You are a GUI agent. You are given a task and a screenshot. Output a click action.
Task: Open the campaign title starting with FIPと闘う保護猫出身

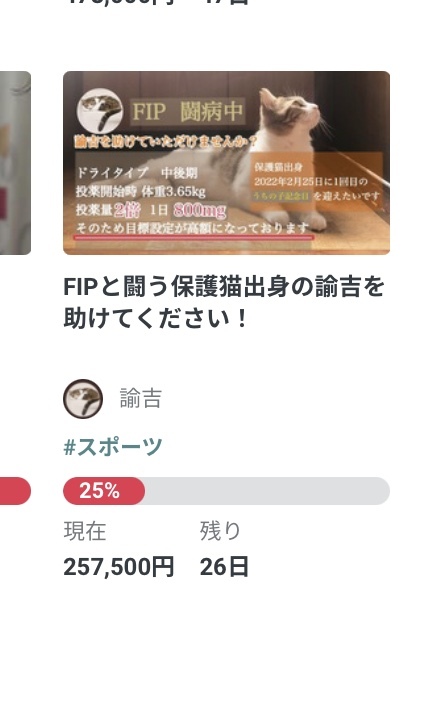tap(223, 302)
